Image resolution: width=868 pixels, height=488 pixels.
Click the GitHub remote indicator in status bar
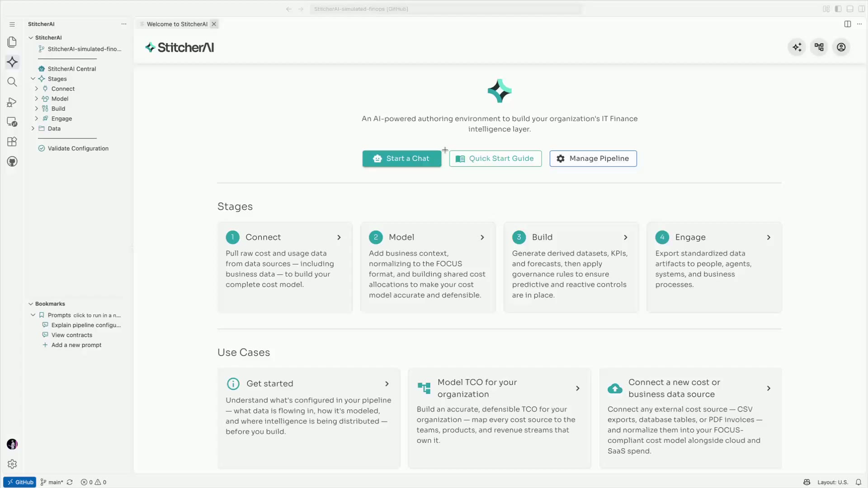point(20,482)
